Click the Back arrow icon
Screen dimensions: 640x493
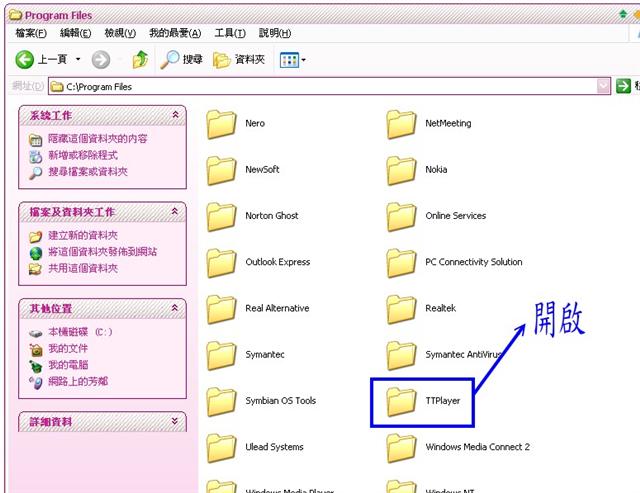[x=24, y=60]
